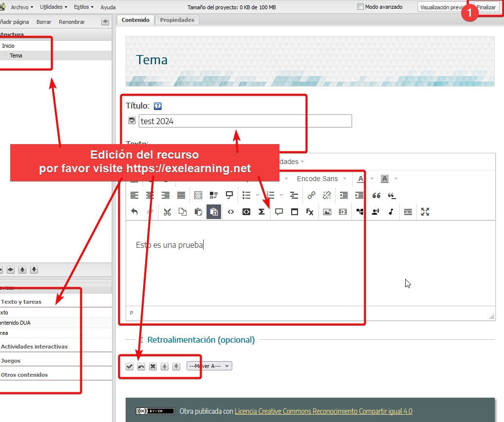504x422 pixels.
Task: Open the Mover A dropdown
Action: (209, 366)
